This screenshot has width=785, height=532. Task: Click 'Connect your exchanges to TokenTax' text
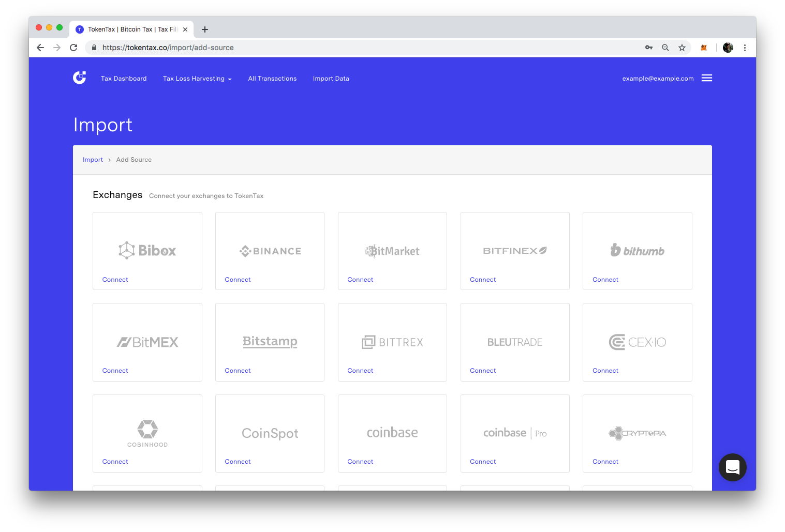coord(206,196)
